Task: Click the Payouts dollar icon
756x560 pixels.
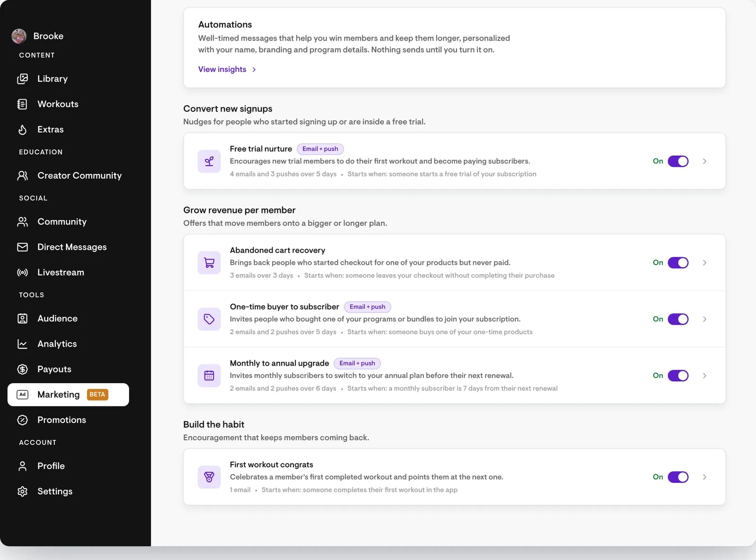Action: (22, 370)
